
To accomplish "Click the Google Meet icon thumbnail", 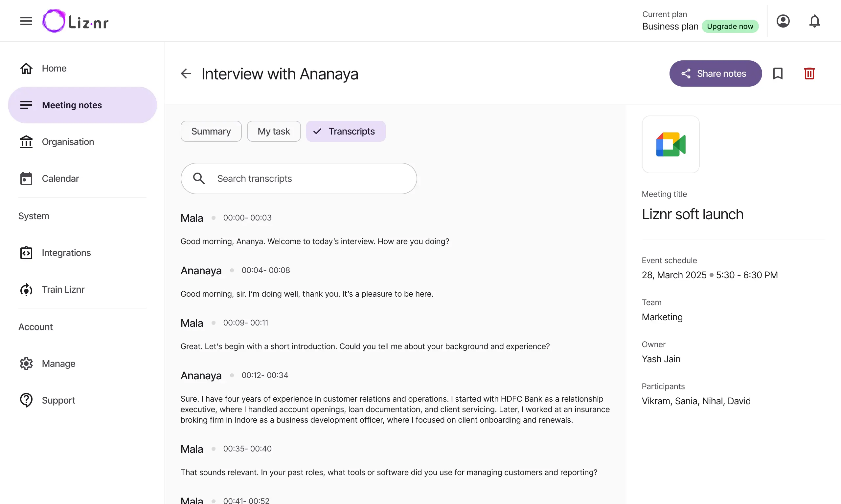I will click(671, 144).
